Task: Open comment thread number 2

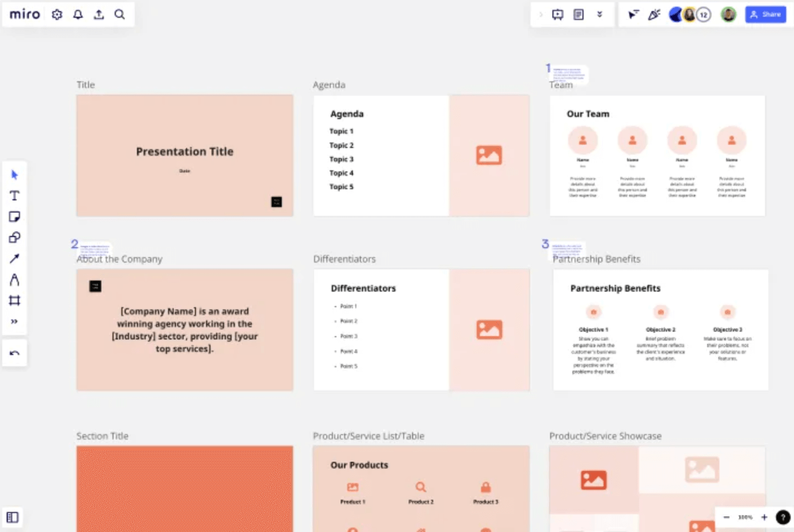Action: [x=75, y=244]
